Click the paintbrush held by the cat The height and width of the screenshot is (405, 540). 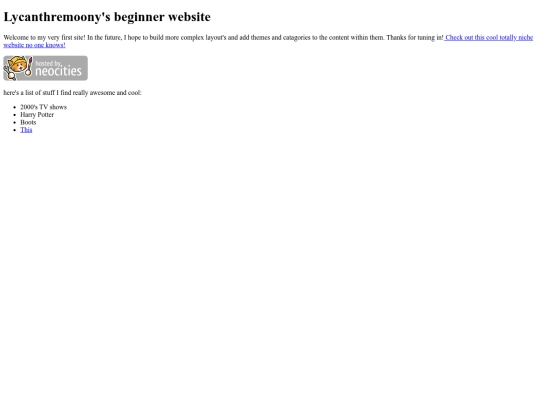[x=30, y=66]
